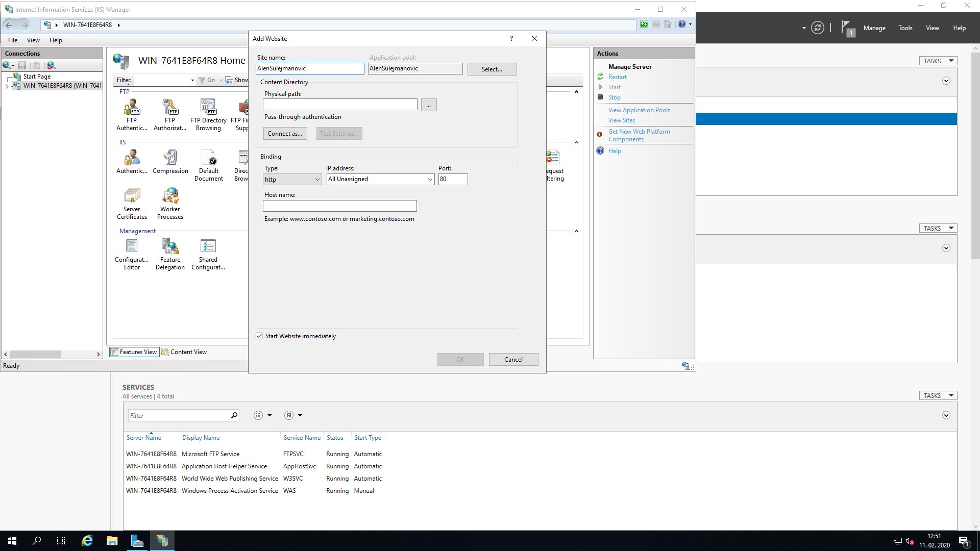
Task: Click the back navigation arrow in IIS Manager
Action: [9, 24]
